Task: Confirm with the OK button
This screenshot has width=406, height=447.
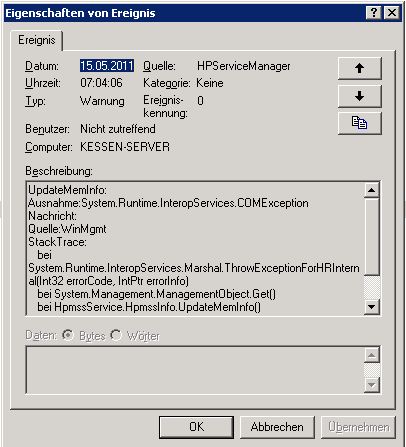Action: [x=196, y=427]
